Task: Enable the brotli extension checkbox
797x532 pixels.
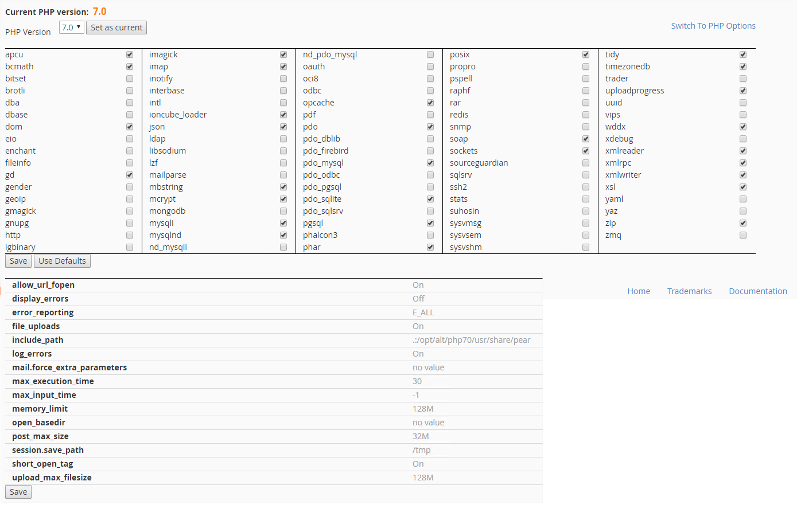Action: pos(130,91)
